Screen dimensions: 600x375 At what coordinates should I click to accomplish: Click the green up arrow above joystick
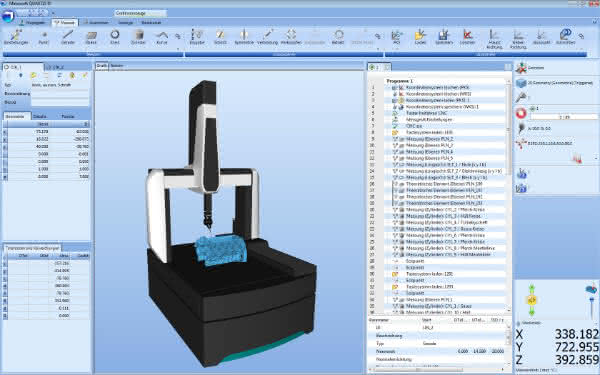click(532, 289)
